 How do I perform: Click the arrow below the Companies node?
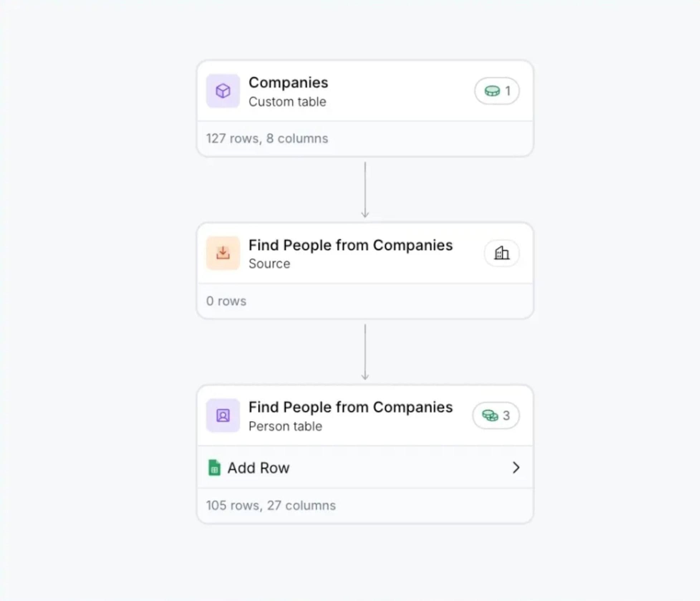click(x=365, y=190)
